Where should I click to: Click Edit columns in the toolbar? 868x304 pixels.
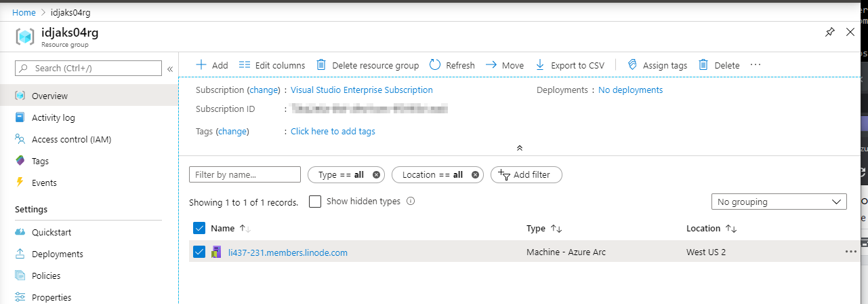click(x=272, y=65)
